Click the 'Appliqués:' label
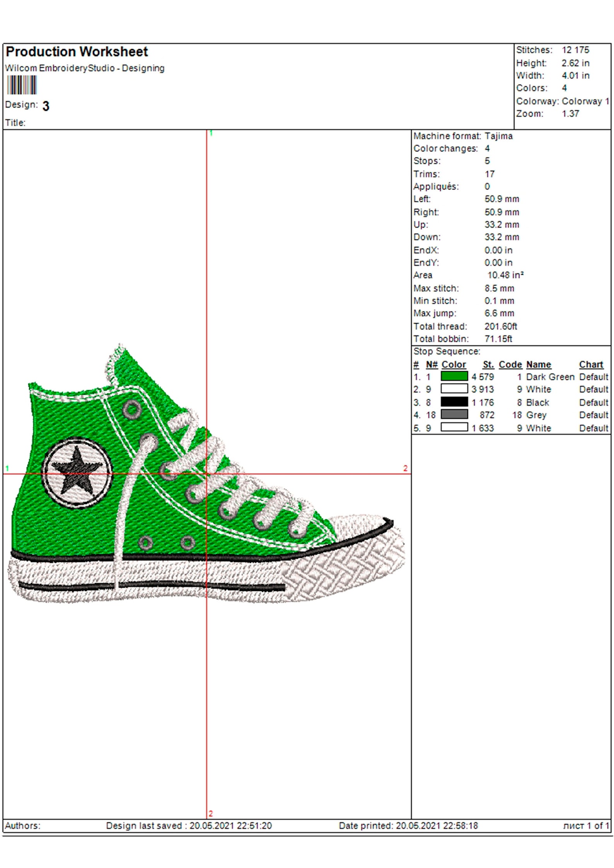 [x=436, y=187]
